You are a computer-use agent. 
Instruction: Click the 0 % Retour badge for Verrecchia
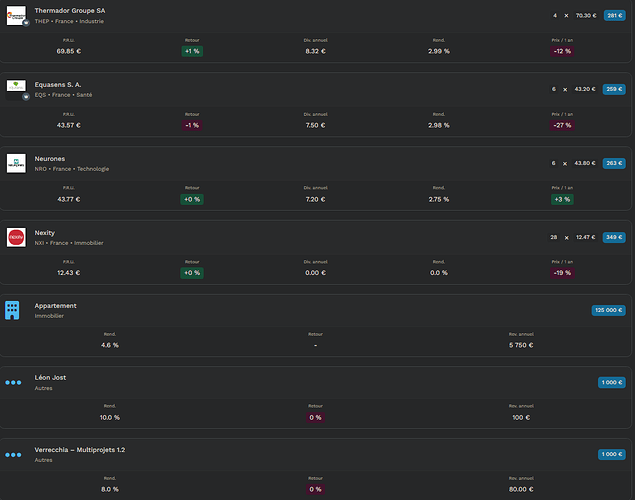315,489
